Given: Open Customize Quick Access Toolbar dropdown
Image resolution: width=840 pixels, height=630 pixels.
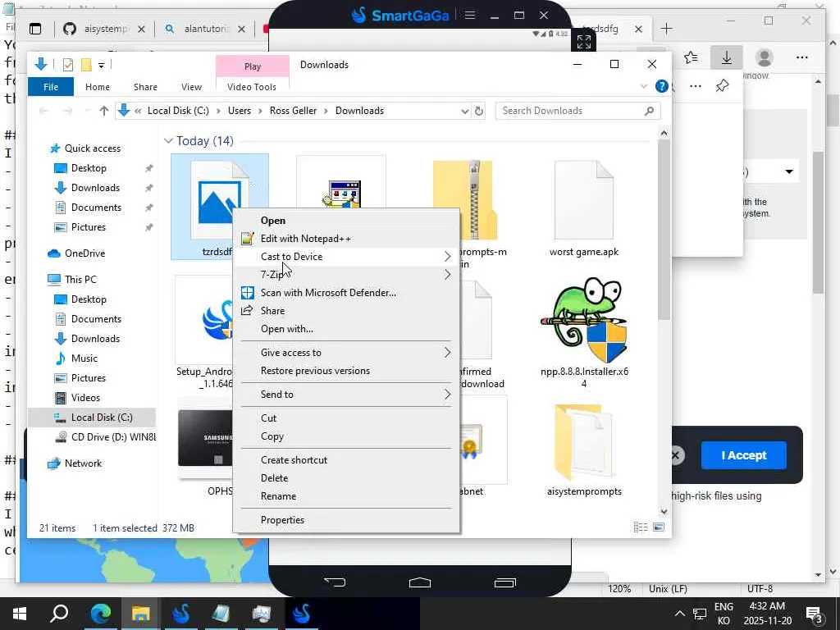Looking at the screenshot, I should pyautogui.click(x=101, y=66).
